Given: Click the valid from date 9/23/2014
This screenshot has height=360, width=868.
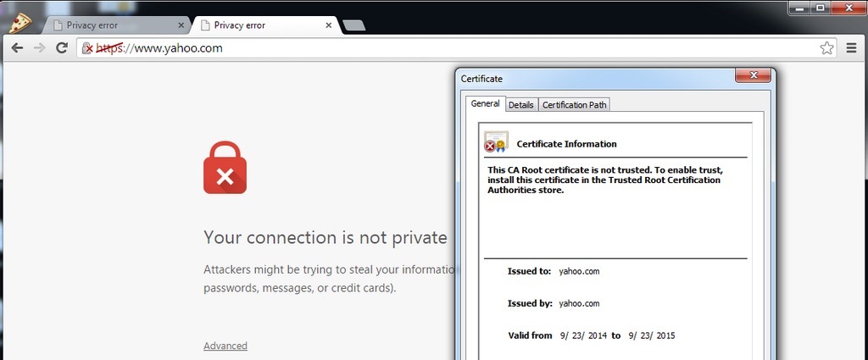Looking at the screenshot, I should pos(583,335).
